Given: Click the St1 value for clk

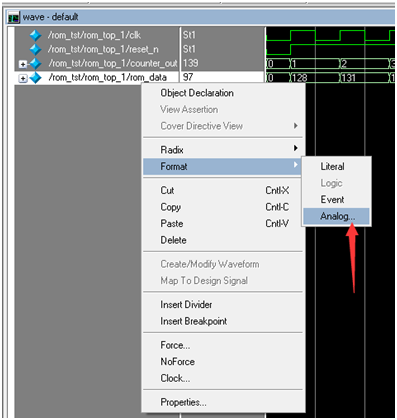Looking at the screenshot, I should (x=189, y=35).
